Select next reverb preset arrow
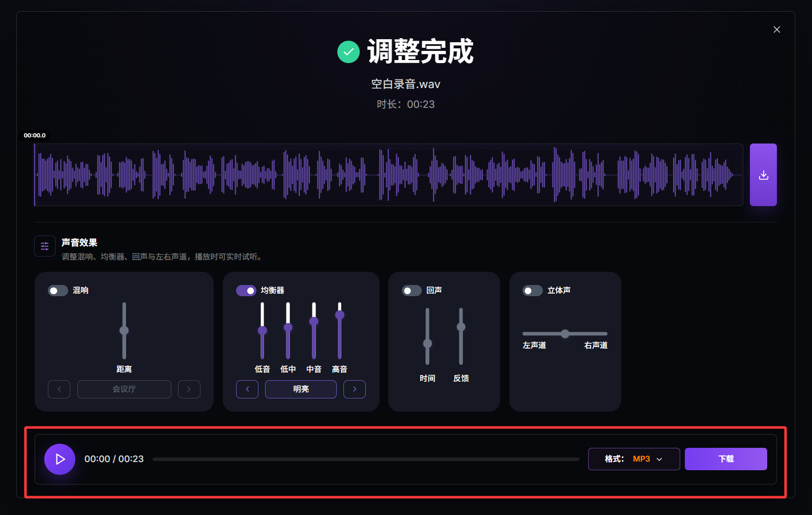This screenshot has height=515, width=812. point(189,389)
